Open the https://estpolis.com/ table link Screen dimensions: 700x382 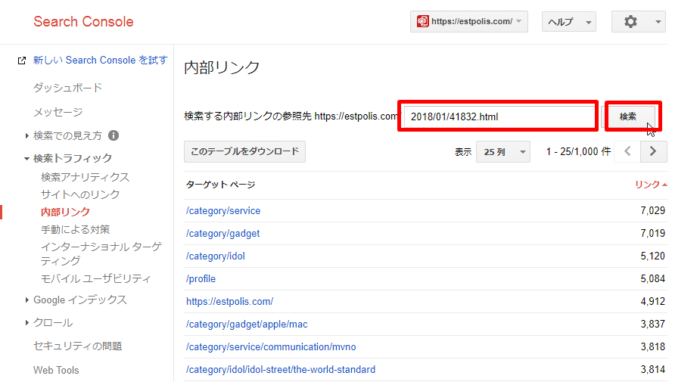point(229,301)
